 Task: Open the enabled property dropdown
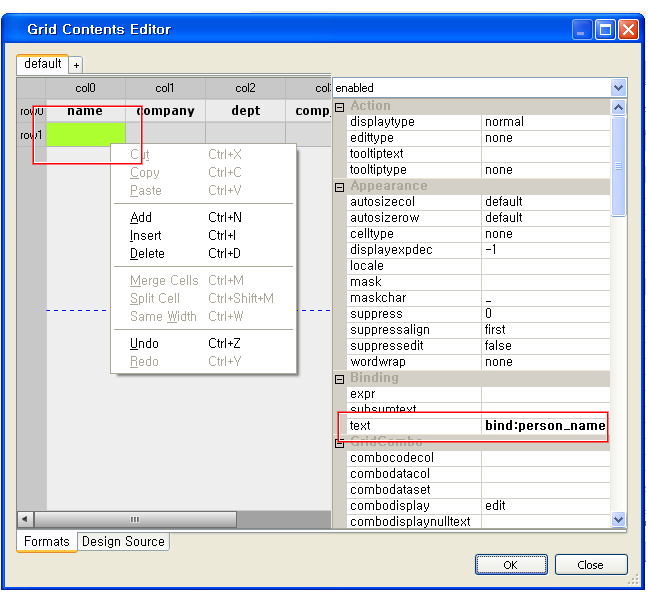[618, 88]
